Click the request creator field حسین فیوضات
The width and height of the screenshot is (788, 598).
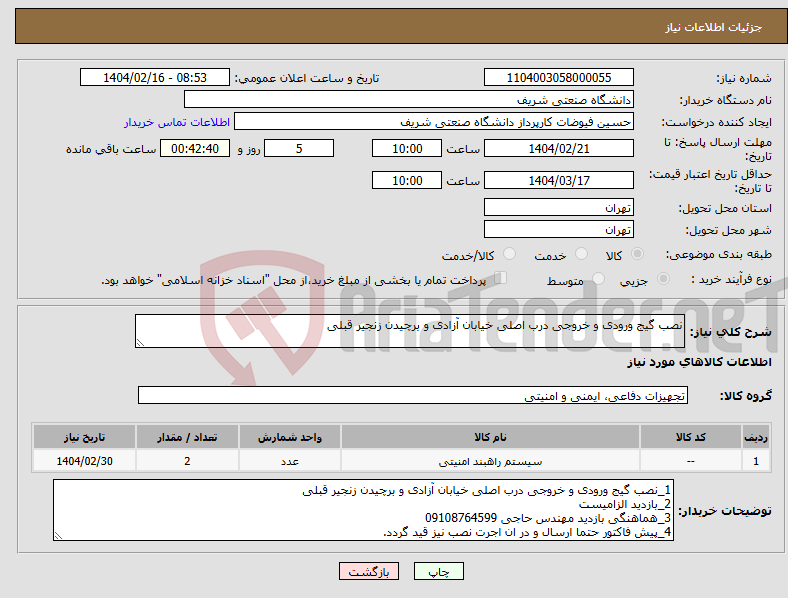click(434, 122)
